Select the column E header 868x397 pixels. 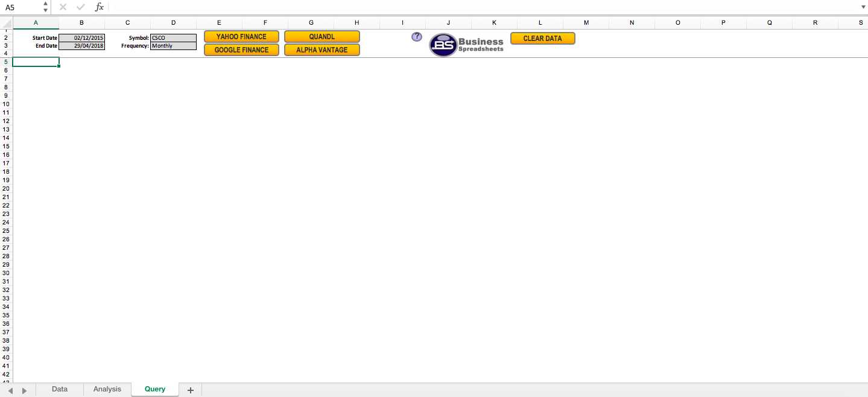[x=219, y=23]
